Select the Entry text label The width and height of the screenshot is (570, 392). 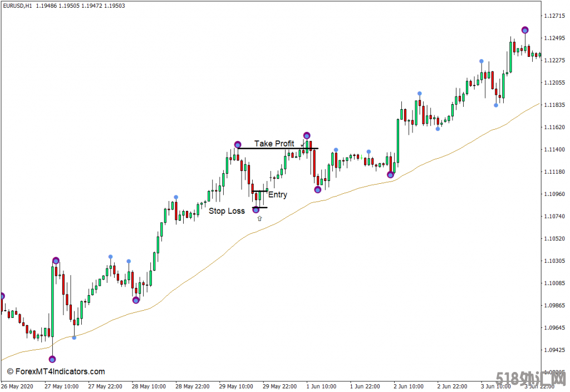click(278, 195)
